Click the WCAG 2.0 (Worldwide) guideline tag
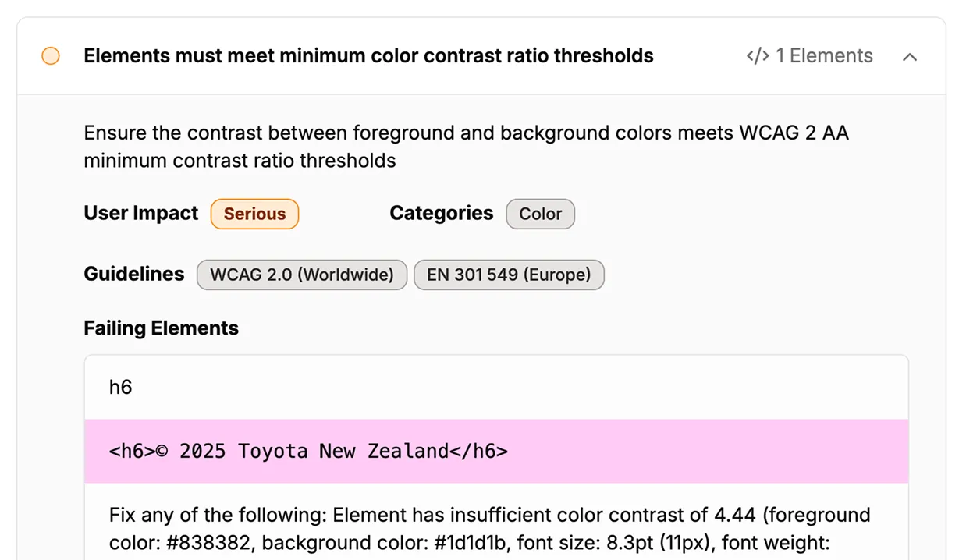Viewport: 966px width, 560px height. (302, 275)
